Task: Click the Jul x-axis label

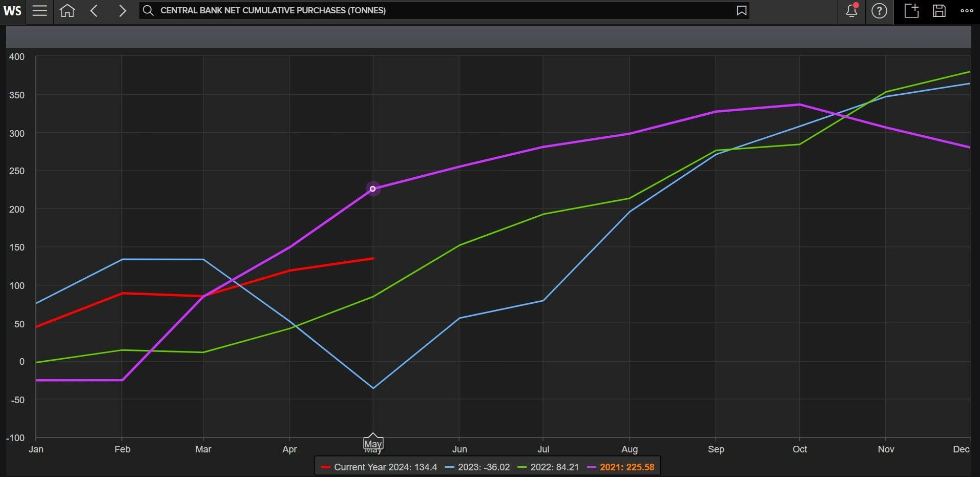Action: (543, 449)
